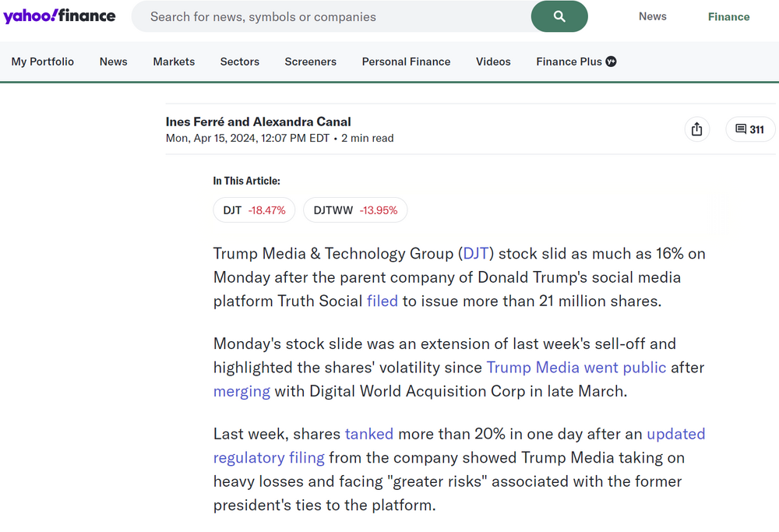Open the DJTWW -13.95% ticker chip
779x532 pixels.
coord(355,210)
